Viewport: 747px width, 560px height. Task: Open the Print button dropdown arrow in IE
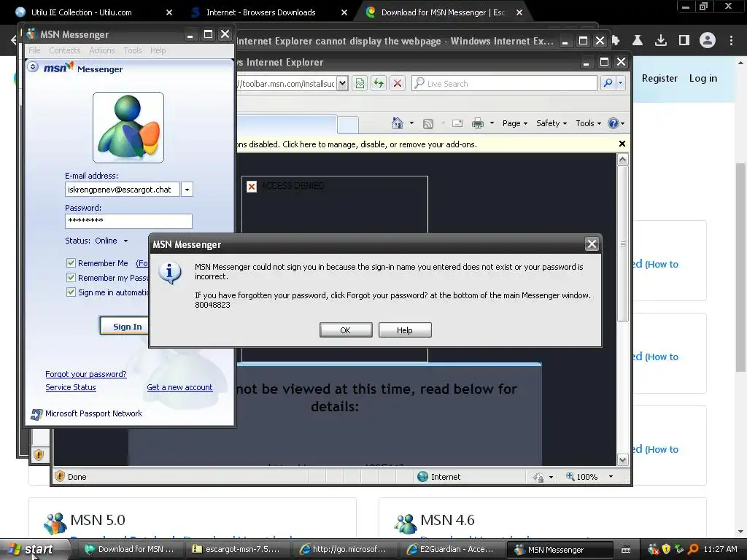(x=492, y=123)
